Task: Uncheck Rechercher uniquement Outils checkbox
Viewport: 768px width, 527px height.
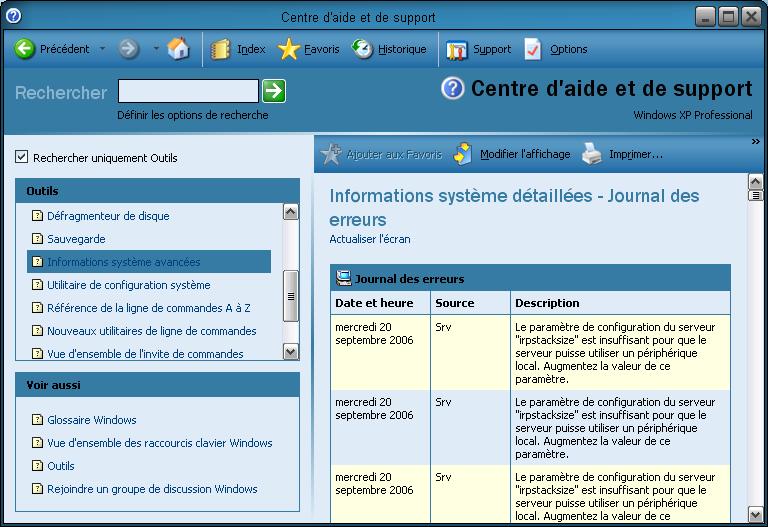Action: coord(22,157)
